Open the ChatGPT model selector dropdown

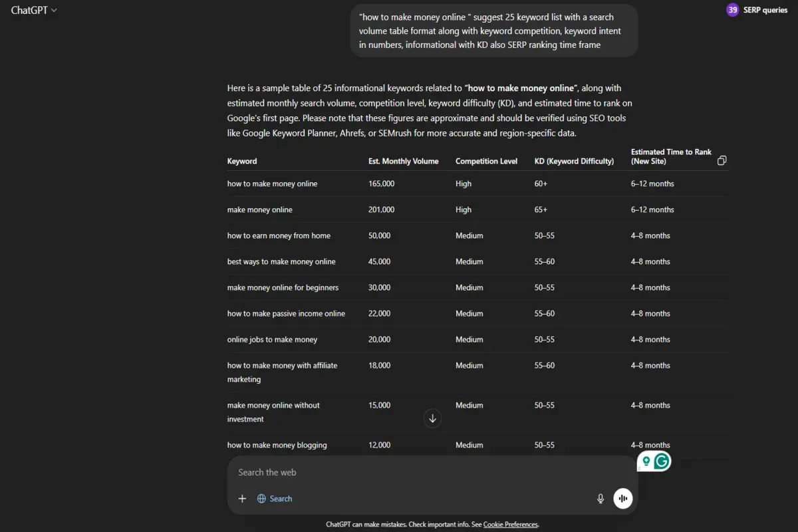pos(33,10)
